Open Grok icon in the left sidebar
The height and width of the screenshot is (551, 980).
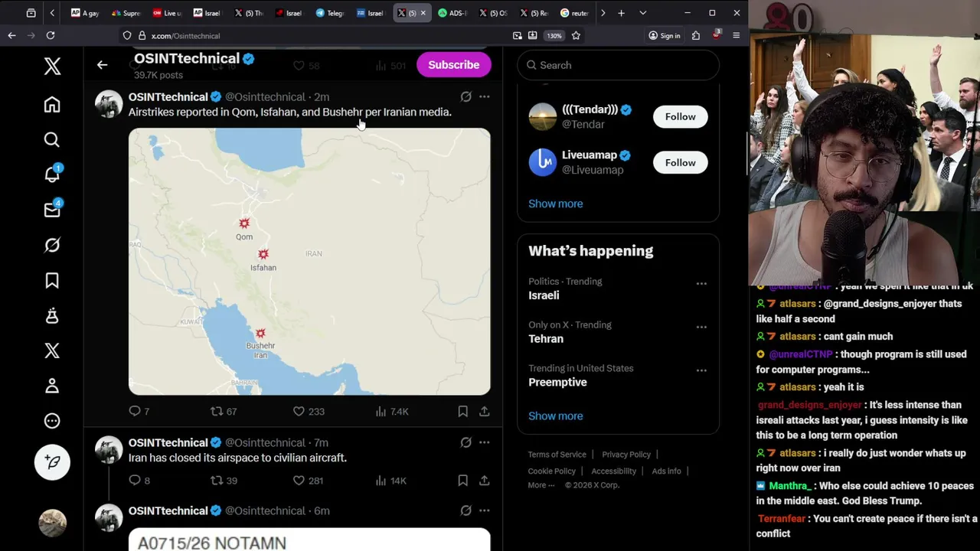[x=52, y=245]
